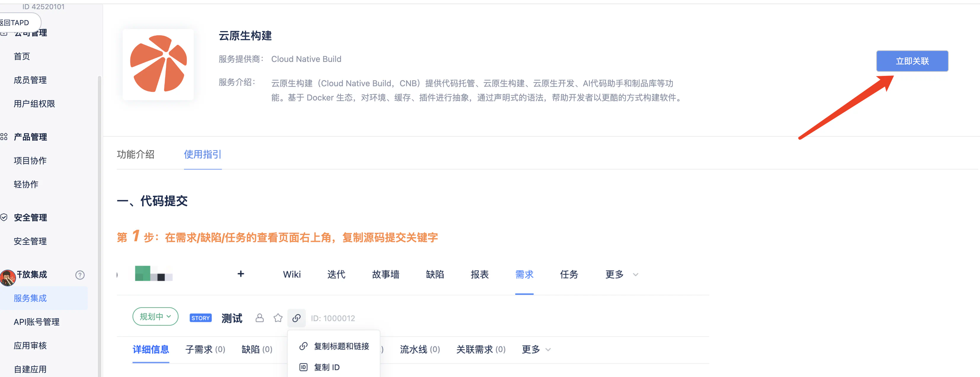
Task: Click the 立即关联 button
Action: point(912,61)
